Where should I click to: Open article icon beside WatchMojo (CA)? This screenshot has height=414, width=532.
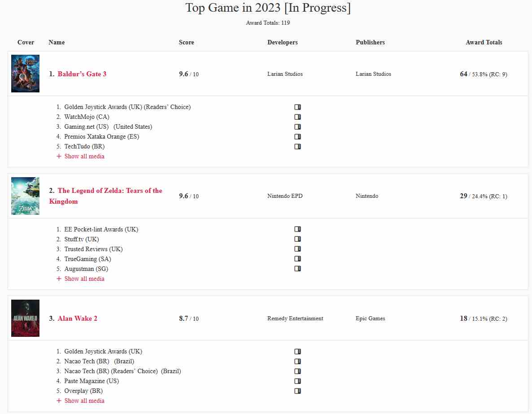tap(297, 117)
